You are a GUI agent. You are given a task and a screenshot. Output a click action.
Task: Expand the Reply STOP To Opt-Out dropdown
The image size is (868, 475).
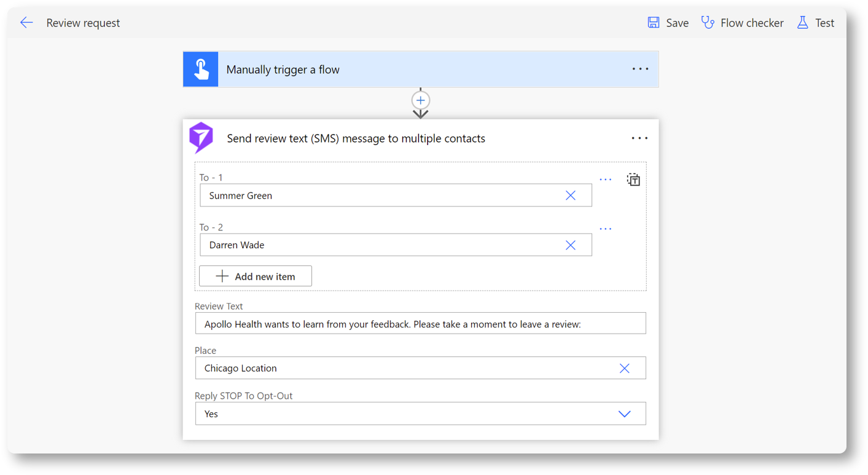click(x=624, y=414)
